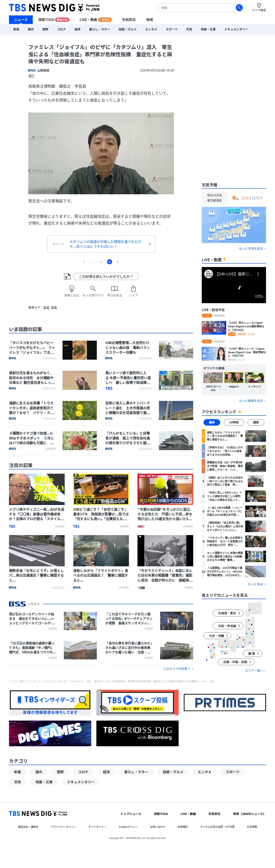Open the 九州・沖縄 area button
The height and width of the screenshot is (868, 275).
pos(218,635)
